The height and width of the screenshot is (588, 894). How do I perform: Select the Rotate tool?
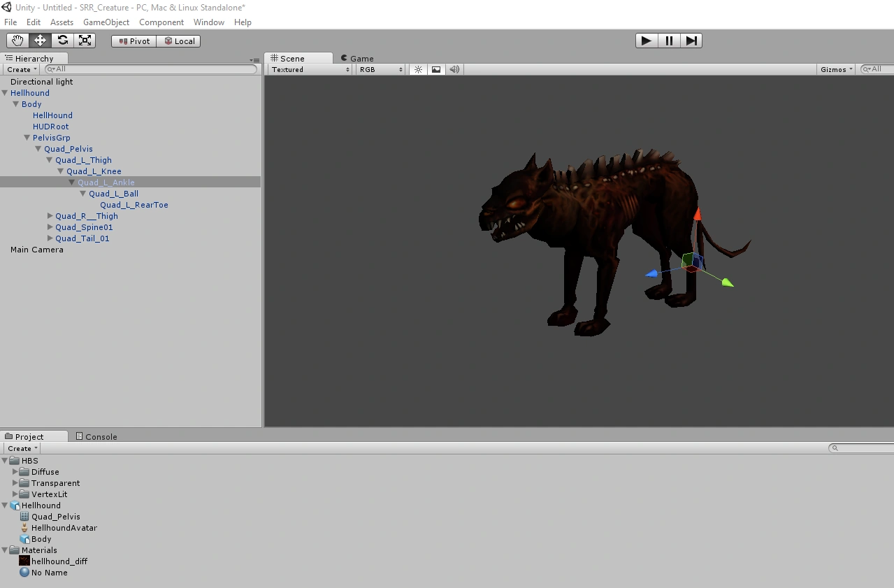[x=62, y=41]
